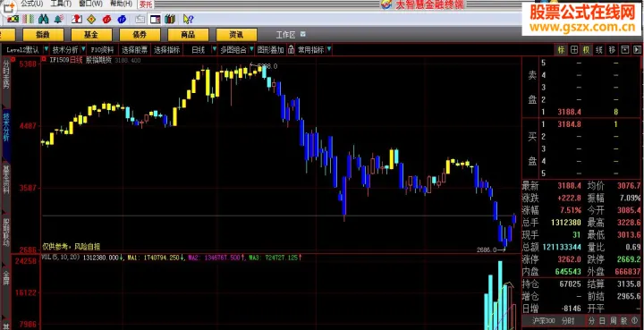Toggle the 权 adjustment button
This screenshot has height=330, width=644.
tap(587, 50)
